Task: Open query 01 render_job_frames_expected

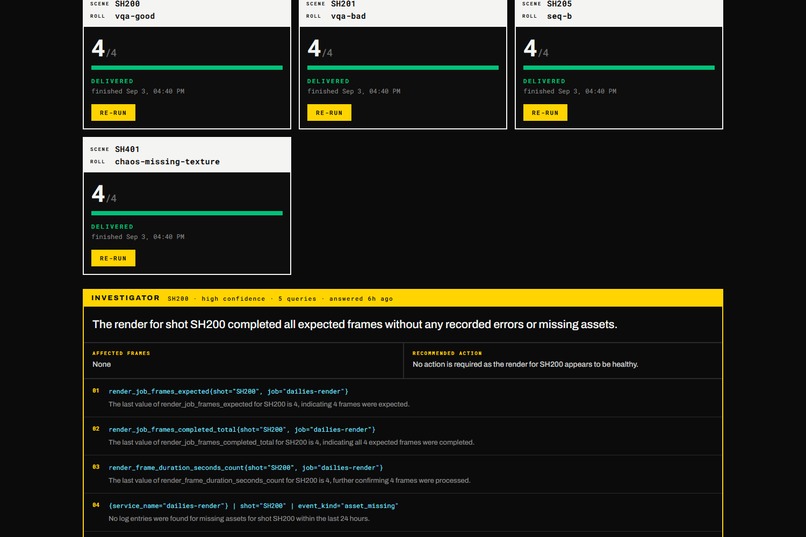Action: pyautogui.click(x=228, y=392)
